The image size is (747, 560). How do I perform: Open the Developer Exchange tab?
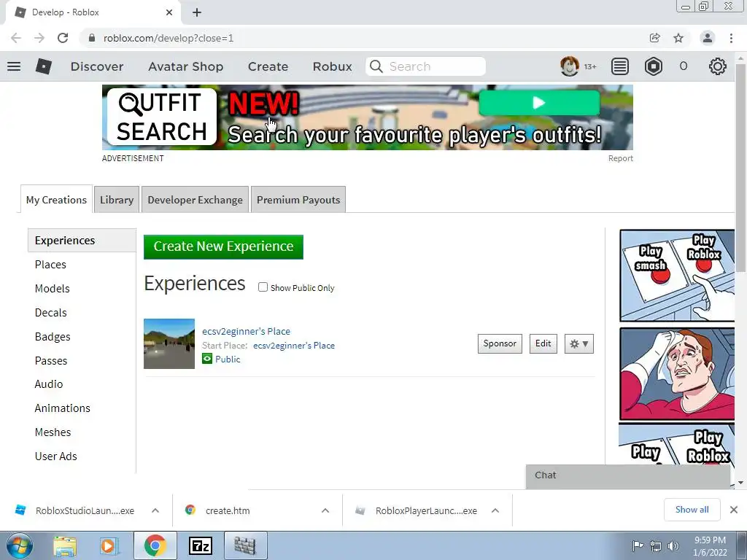pos(195,200)
